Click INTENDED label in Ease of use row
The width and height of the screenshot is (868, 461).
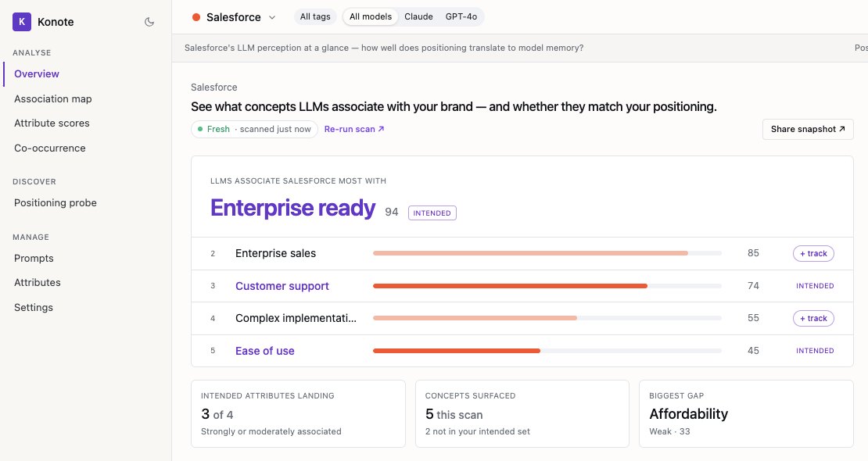(x=815, y=351)
